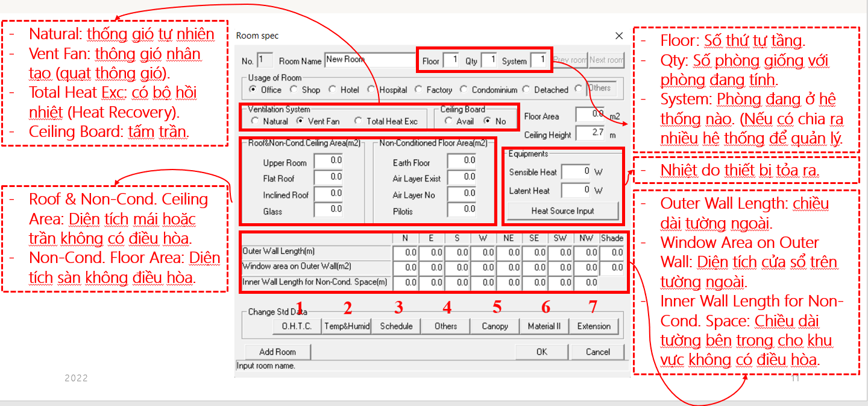Focus the Room Name text field
The image size is (868, 406).
370,60
